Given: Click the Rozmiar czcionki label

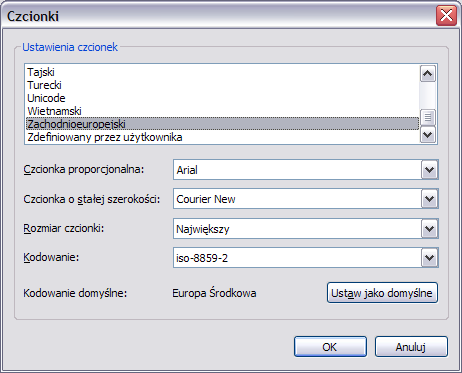Looking at the screenshot, I should [64, 228].
